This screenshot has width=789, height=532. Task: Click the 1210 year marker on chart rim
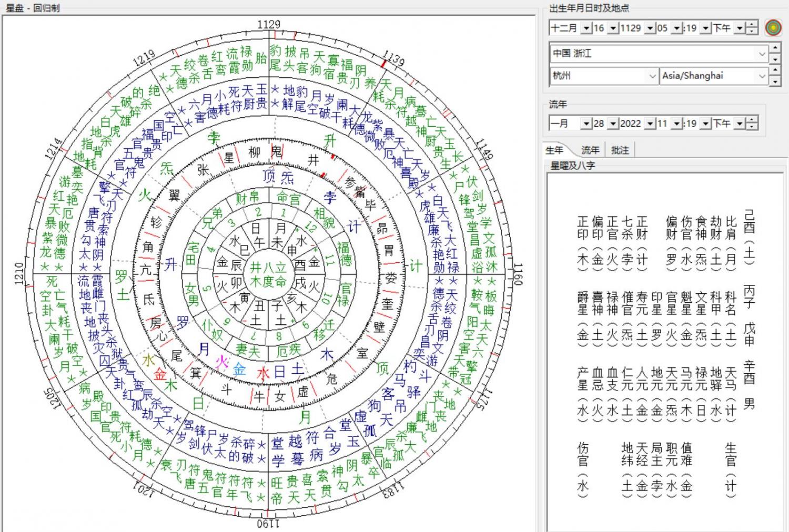click(x=19, y=274)
